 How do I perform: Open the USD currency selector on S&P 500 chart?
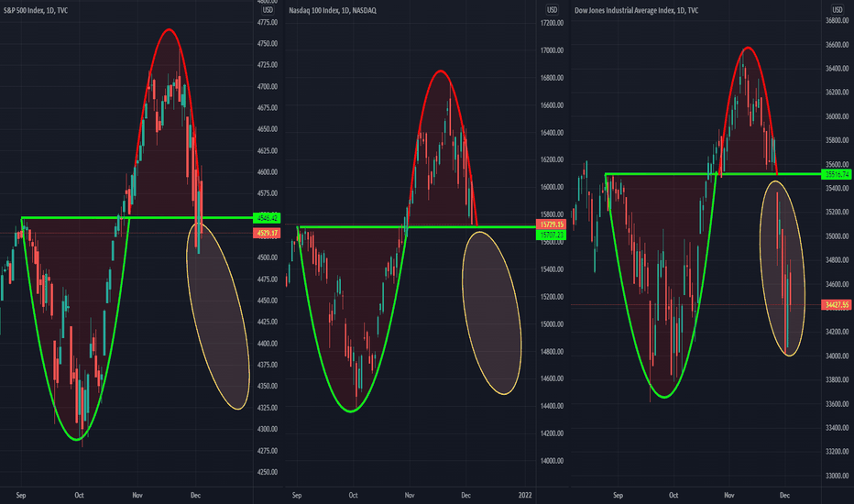[268, 10]
